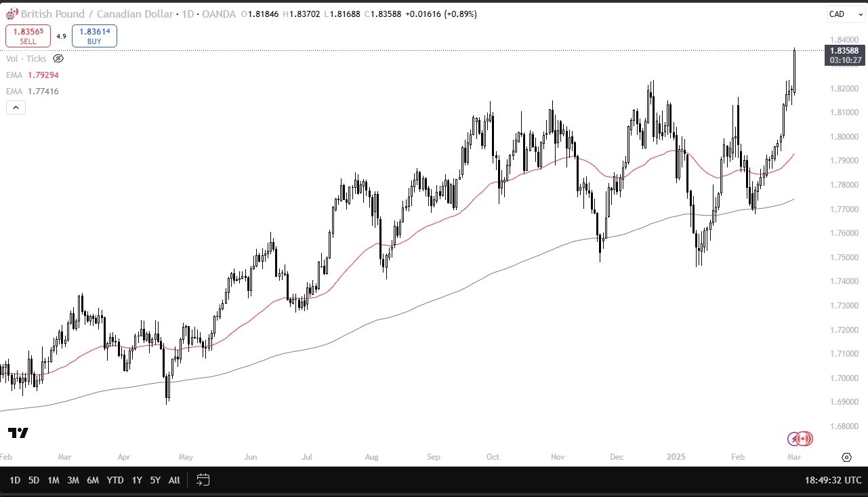The image size is (868, 497).
Task: Select the YTD time range
Action: [x=115, y=480]
